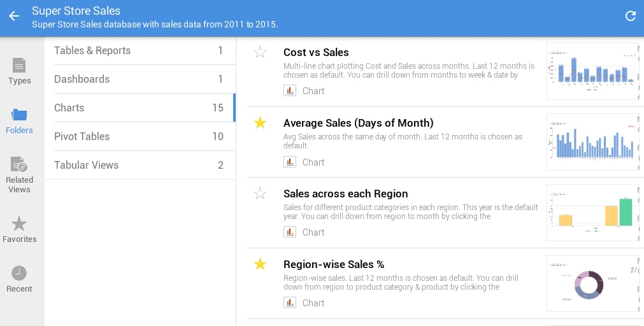Open the Average Sales chart thumbnail
The image size is (644, 326).
pyautogui.click(x=592, y=142)
